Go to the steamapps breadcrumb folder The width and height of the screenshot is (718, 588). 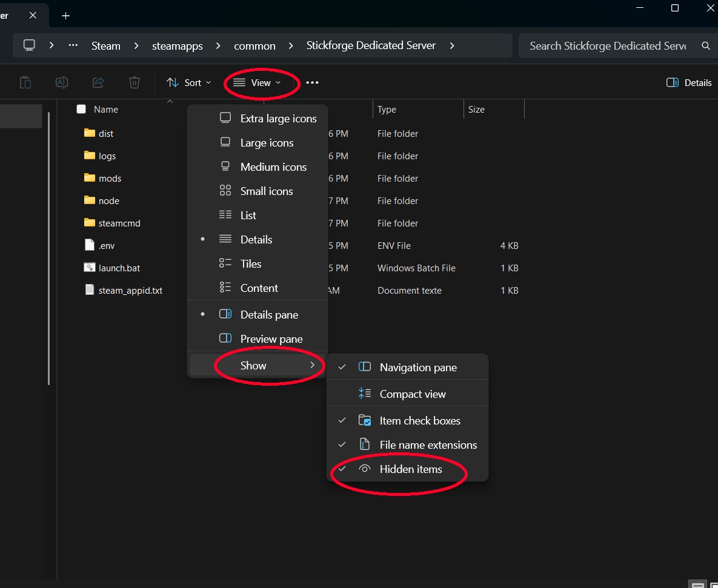(x=177, y=46)
